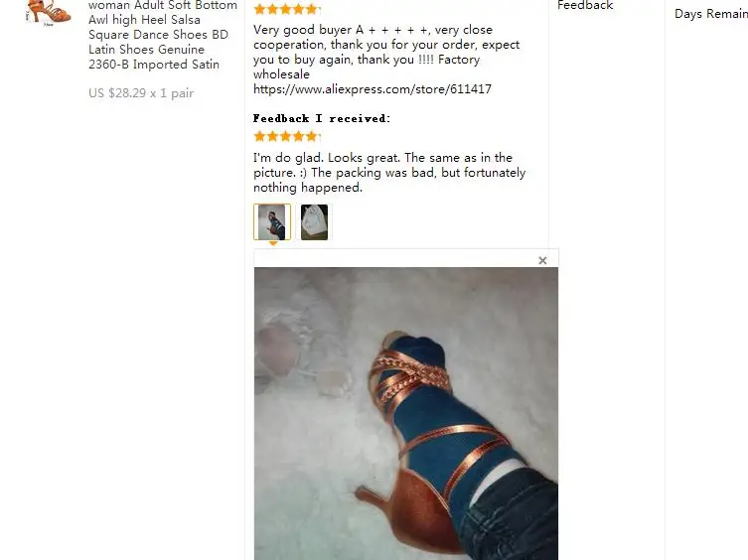Click the I'm do glad review comment

click(389, 172)
